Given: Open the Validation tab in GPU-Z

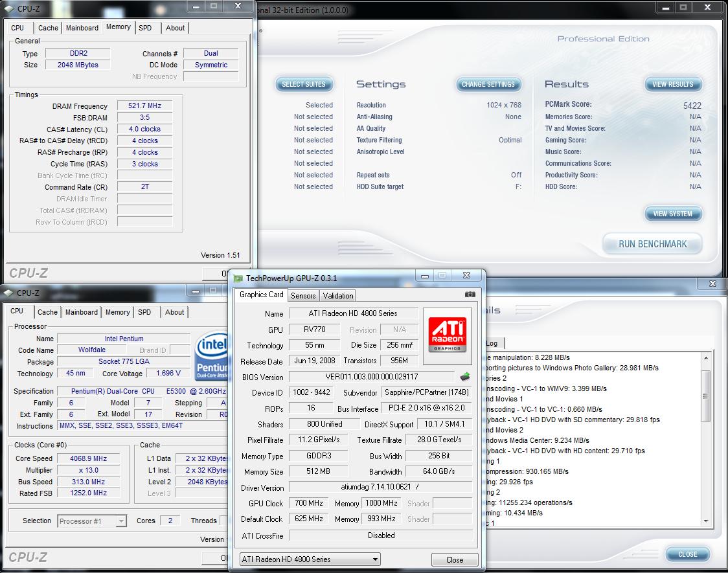Looking at the screenshot, I should pos(338,295).
